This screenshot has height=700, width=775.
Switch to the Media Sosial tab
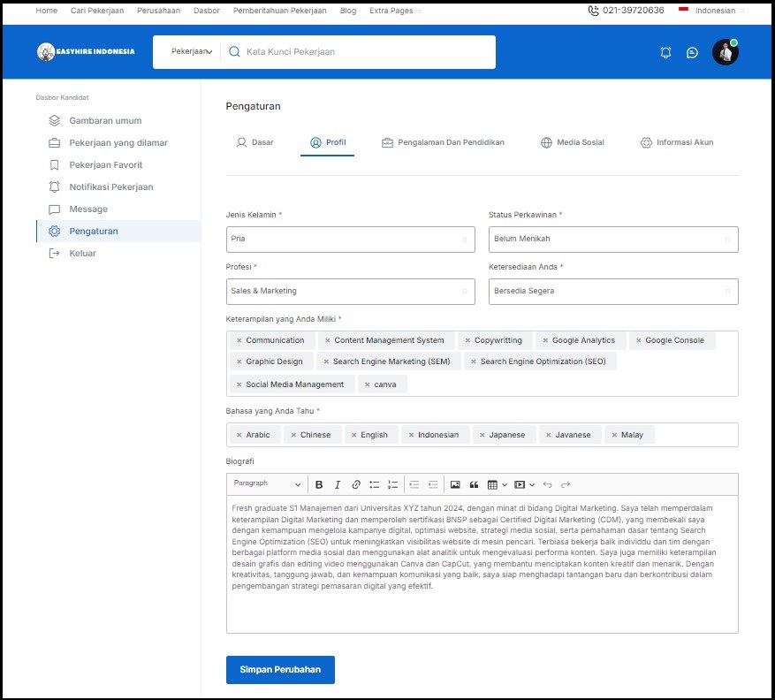(x=573, y=142)
